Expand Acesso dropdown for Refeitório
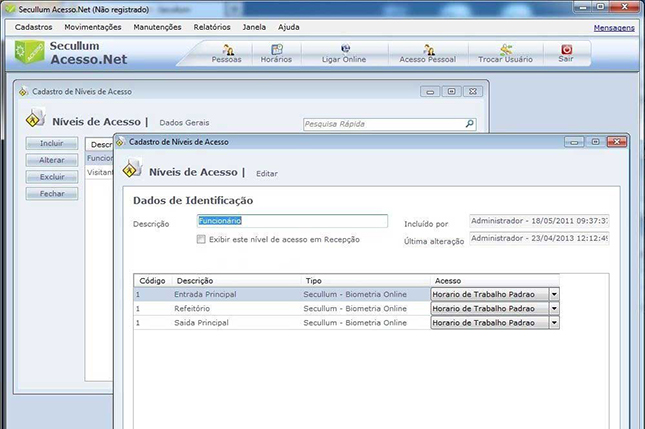Screen dimensions: 645x429 (554, 308)
